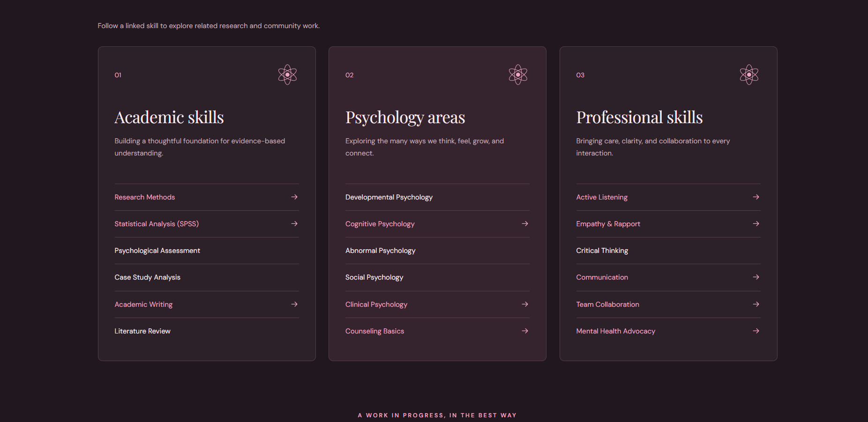Click the atom icon in Professional skills card
Viewport: 868px width, 422px height.
(x=749, y=74)
